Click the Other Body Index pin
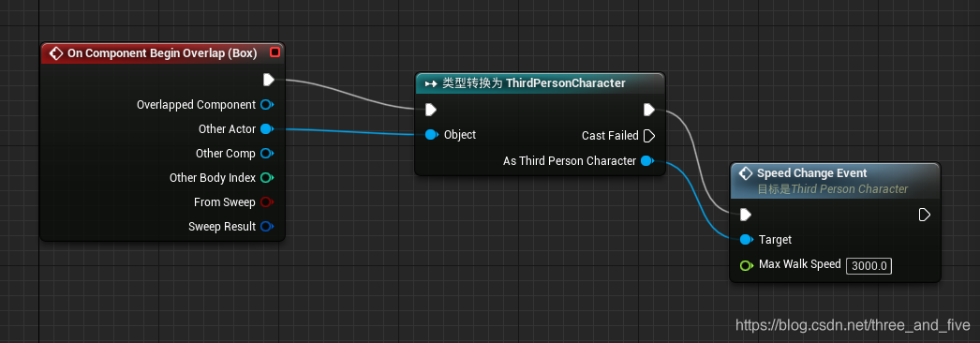The width and height of the screenshot is (980, 343). (x=267, y=177)
